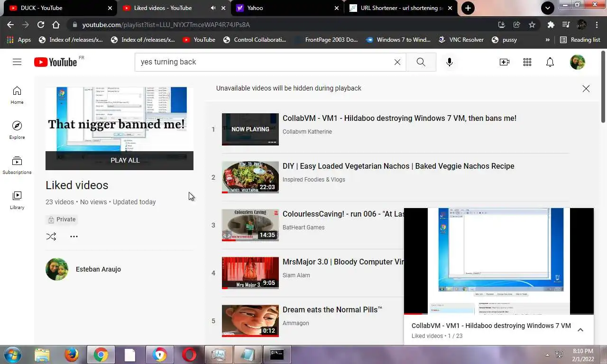Bookmark this page with the star
This screenshot has width=607, height=364.
(532, 25)
